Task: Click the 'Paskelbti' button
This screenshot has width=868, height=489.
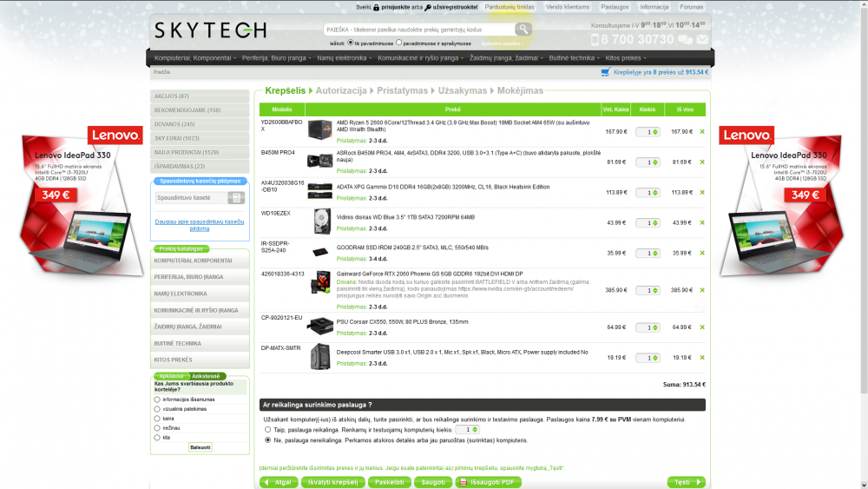Action: (x=389, y=482)
